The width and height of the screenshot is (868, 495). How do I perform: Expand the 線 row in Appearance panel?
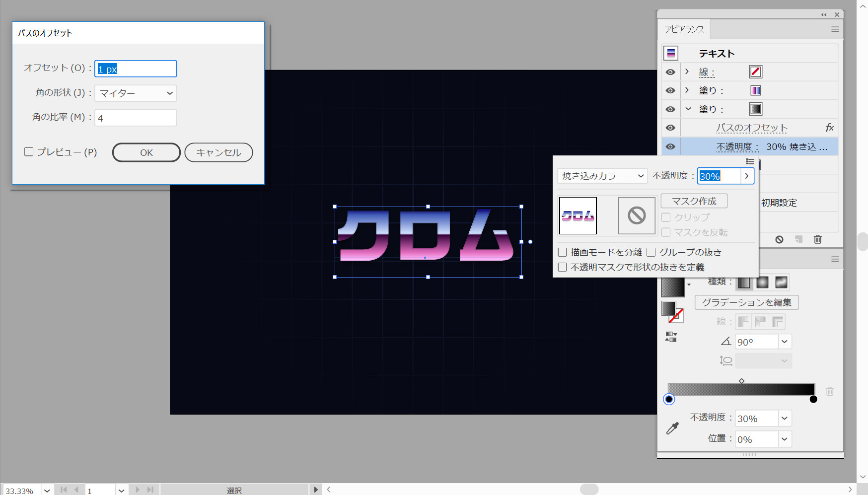[x=687, y=72]
